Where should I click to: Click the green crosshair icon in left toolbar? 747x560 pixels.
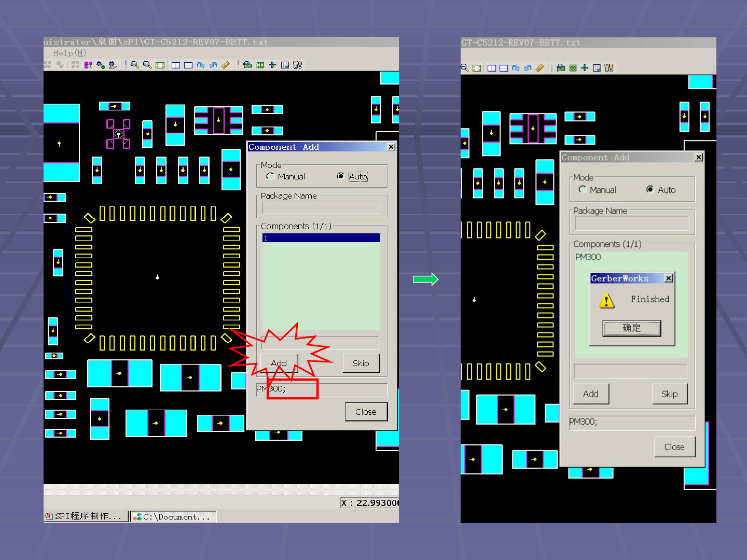272,65
